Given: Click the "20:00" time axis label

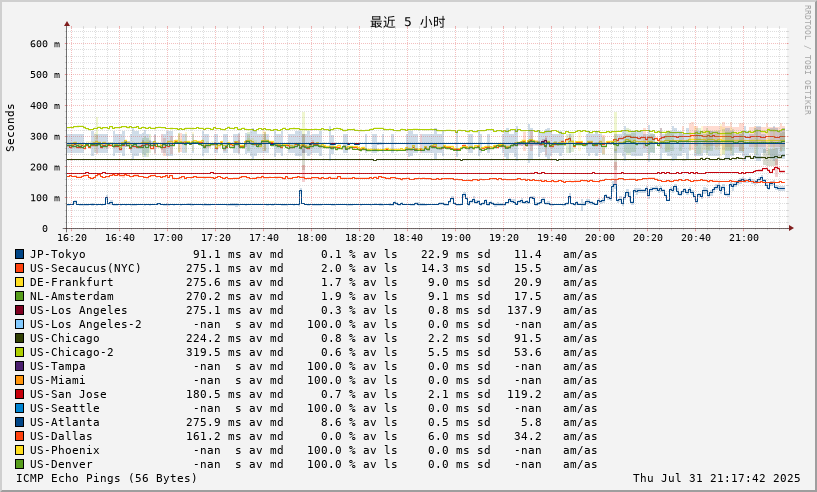Looking at the screenshot, I should coord(600,238).
